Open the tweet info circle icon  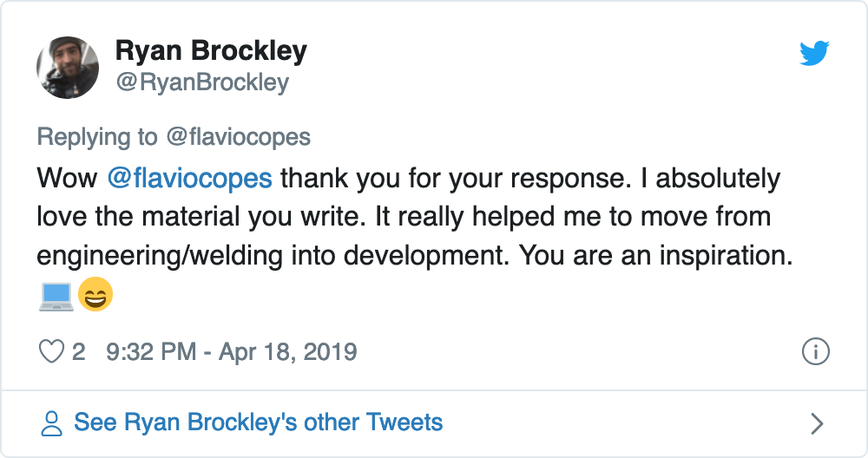(x=816, y=352)
